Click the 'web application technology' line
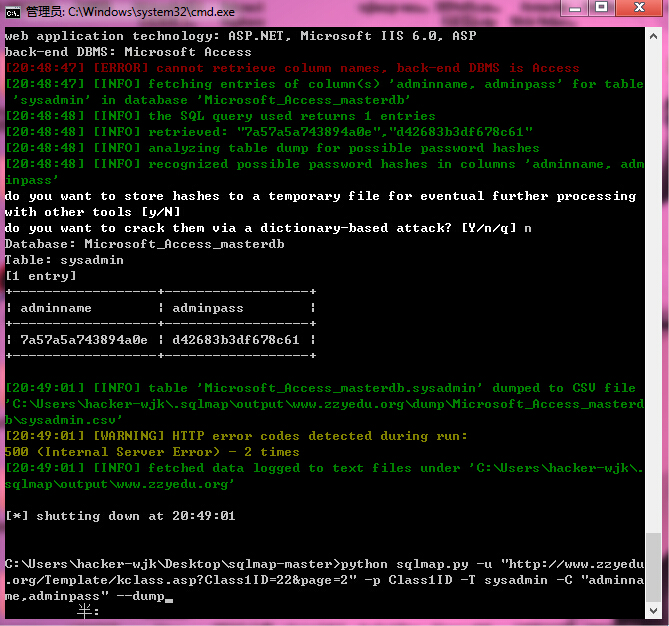The width and height of the screenshot is (669, 626). click(241, 36)
